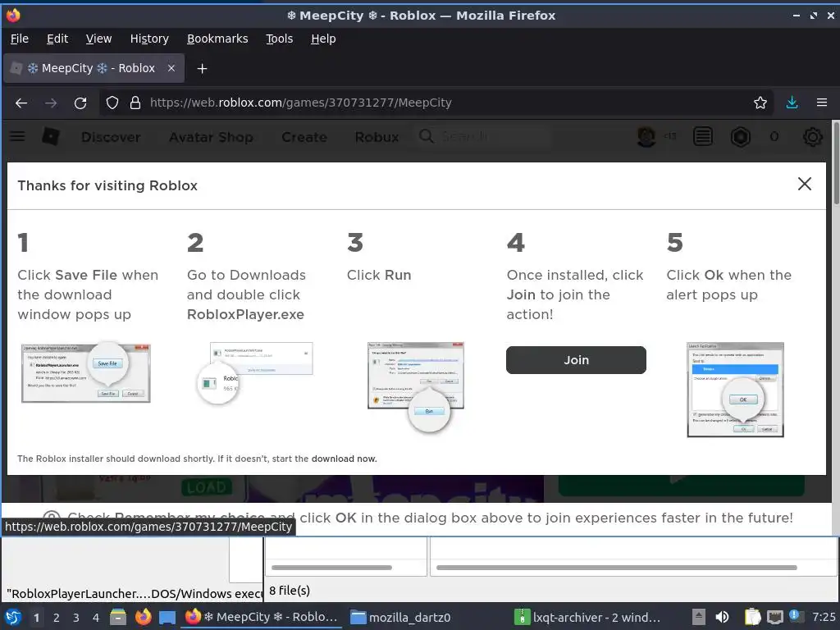Switch to virtual desktop 3
Screen dimensions: 840x630
click(x=76, y=618)
